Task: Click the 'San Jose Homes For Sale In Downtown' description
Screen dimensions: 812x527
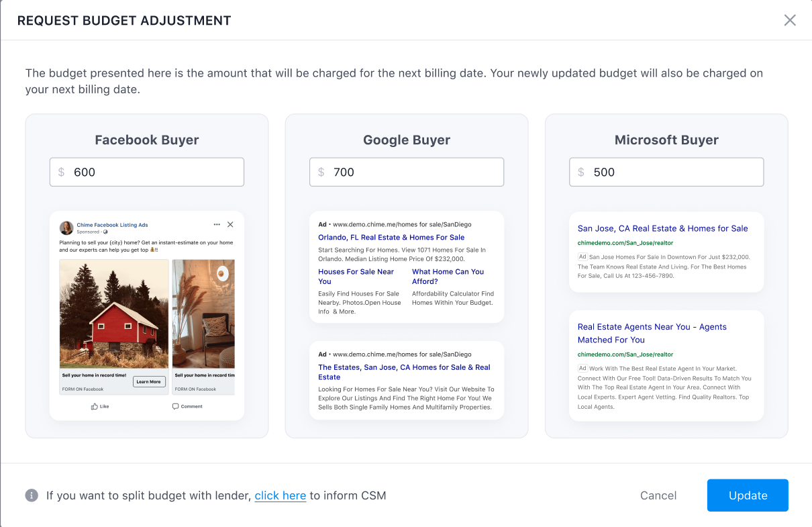Action: pos(664,266)
